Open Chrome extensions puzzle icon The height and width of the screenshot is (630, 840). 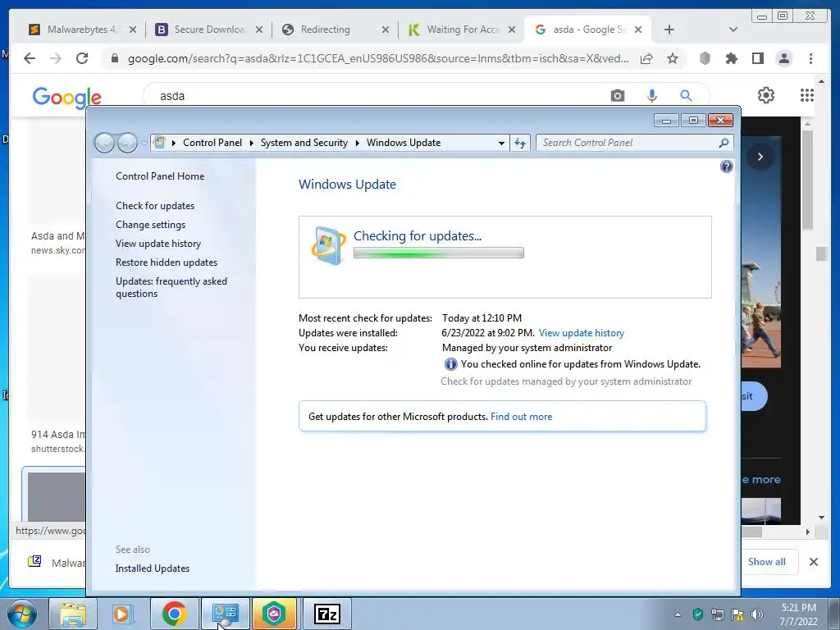(x=731, y=58)
